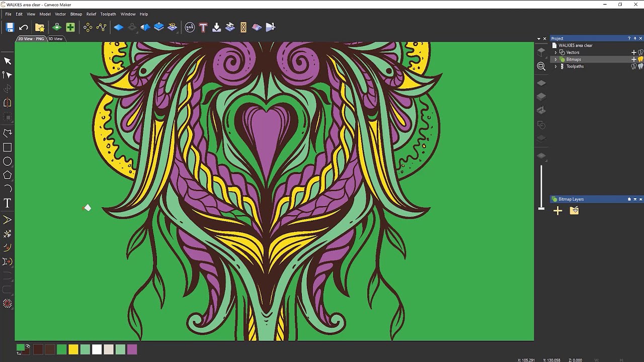Toggle Bitmaps visibility light bulb
Screen dimensions: 644x362
coord(640,59)
